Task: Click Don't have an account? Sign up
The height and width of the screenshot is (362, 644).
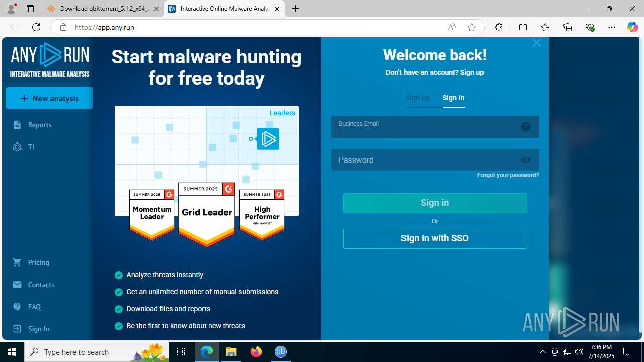Action: pyautogui.click(x=435, y=72)
